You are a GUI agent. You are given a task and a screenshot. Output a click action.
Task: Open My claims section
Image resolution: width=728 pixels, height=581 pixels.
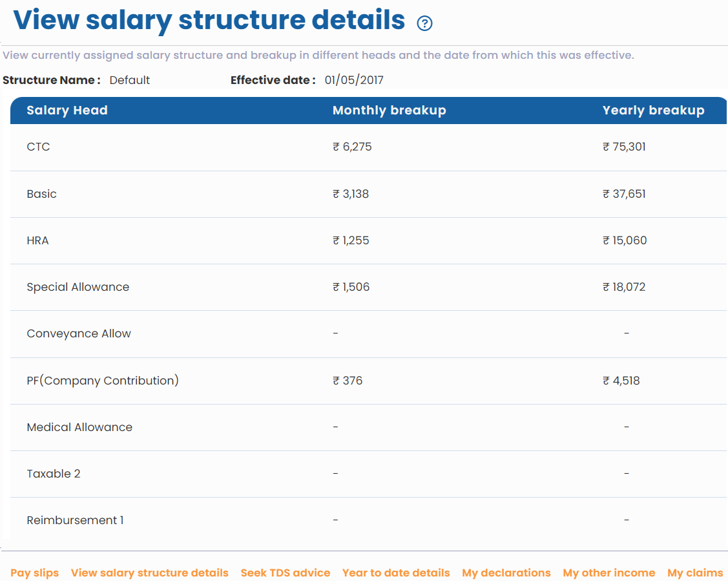(695, 573)
